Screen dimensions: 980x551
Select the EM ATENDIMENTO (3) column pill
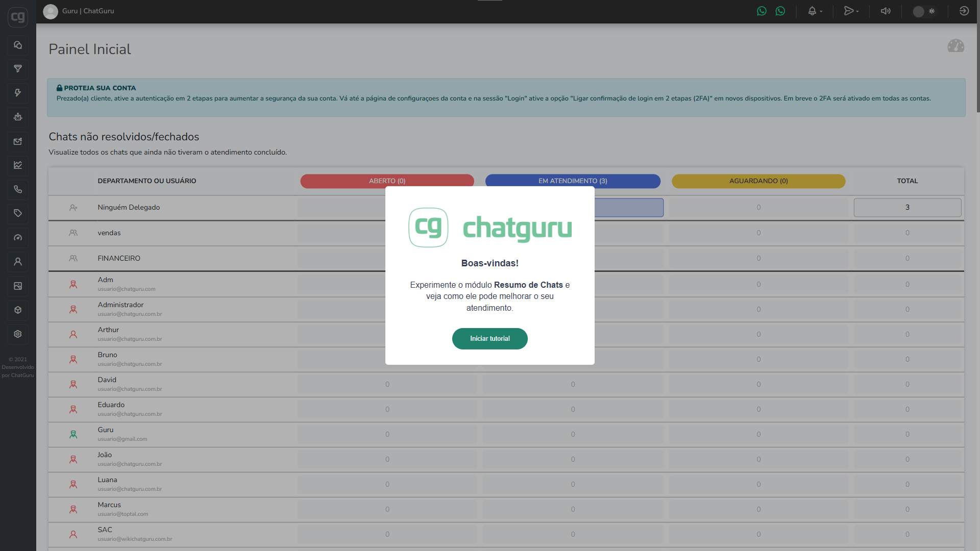(x=573, y=181)
